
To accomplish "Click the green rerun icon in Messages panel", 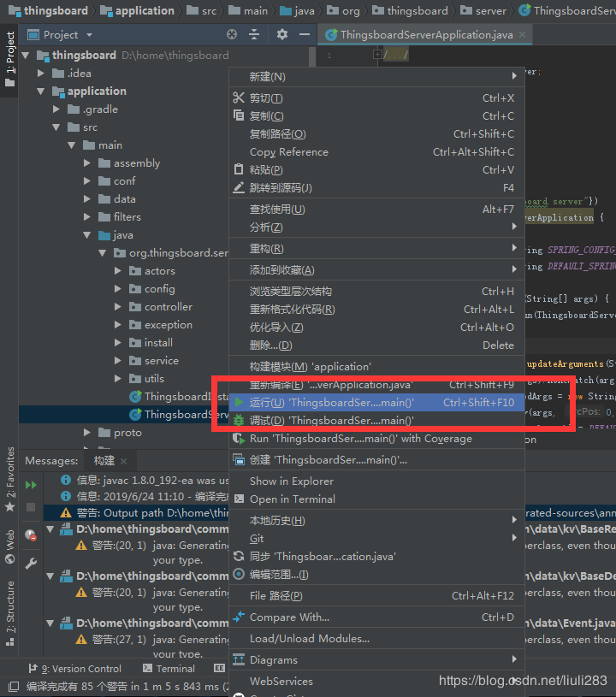I will click(x=31, y=485).
